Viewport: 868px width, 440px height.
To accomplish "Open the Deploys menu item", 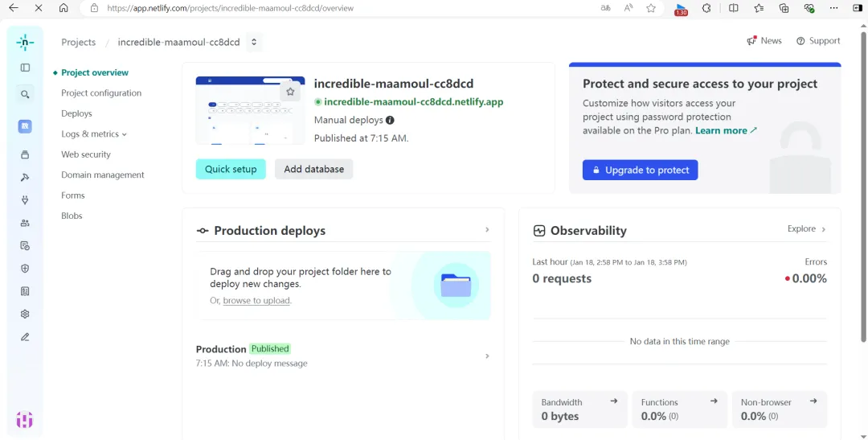I will coord(76,113).
